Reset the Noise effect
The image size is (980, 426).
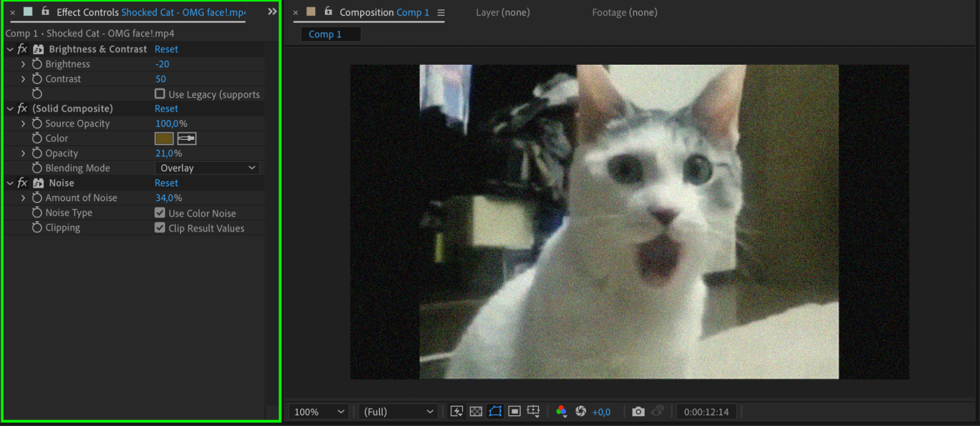166,183
